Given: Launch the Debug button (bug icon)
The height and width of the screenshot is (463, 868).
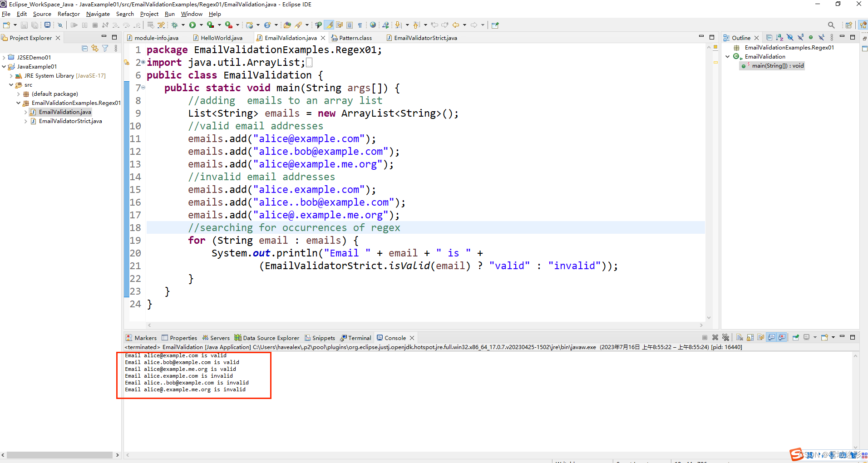Looking at the screenshot, I should (x=174, y=25).
